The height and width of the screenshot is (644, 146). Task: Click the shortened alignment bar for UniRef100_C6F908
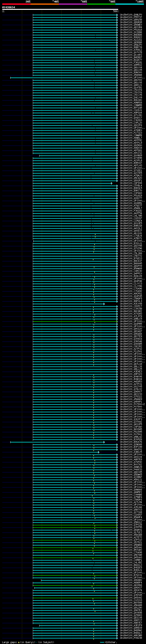(73, 183)
